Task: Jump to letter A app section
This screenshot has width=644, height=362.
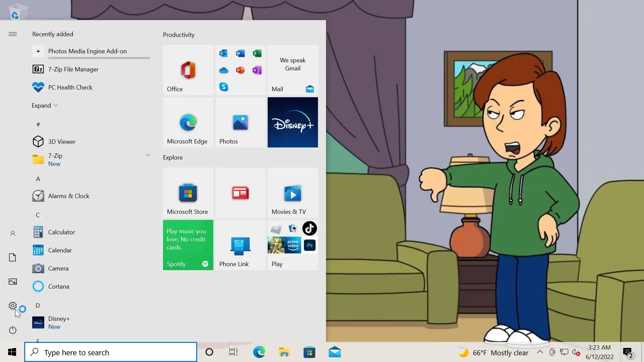Action: point(38,179)
